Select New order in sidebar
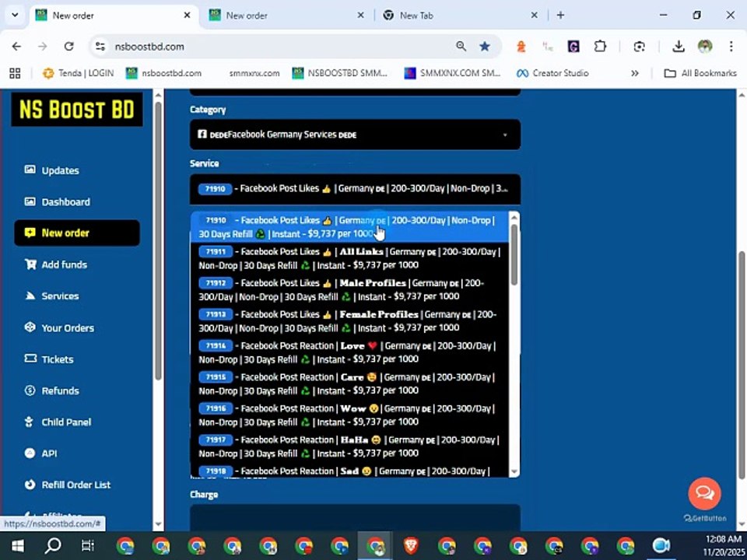The width and height of the screenshot is (747, 560). (x=77, y=233)
